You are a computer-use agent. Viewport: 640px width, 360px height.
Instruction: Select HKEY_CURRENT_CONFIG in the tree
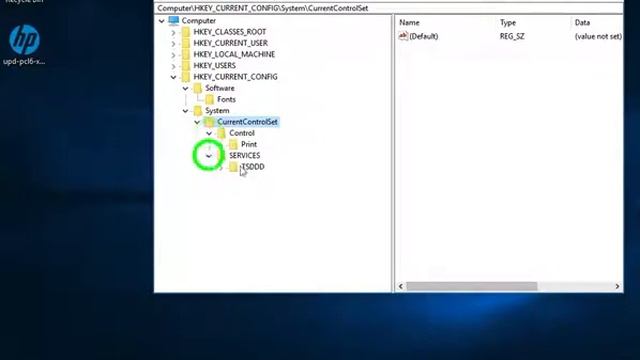(236, 77)
